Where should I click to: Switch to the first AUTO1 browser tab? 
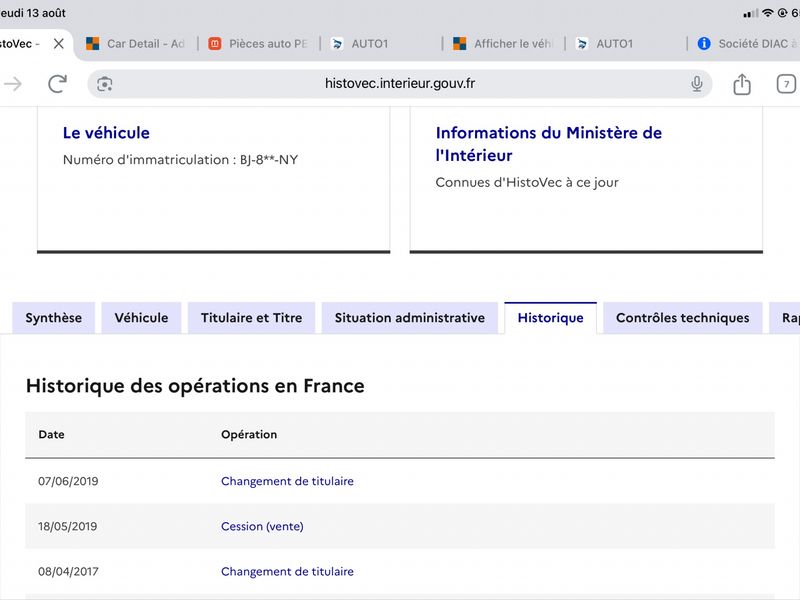click(359, 44)
